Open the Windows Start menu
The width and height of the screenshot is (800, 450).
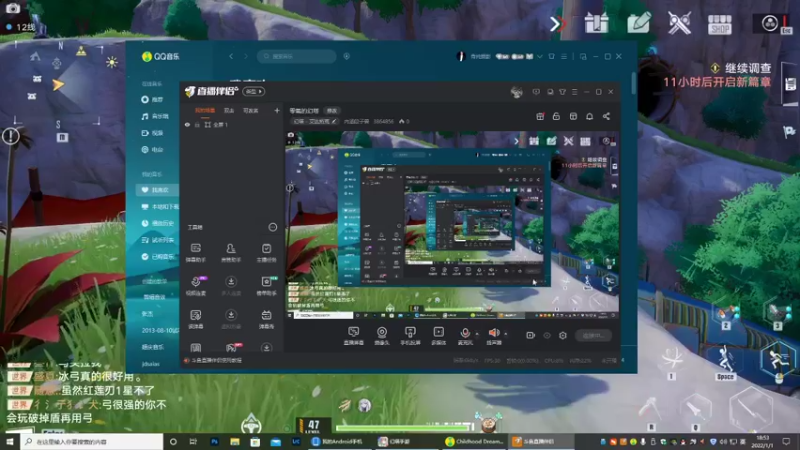[x=9, y=441]
